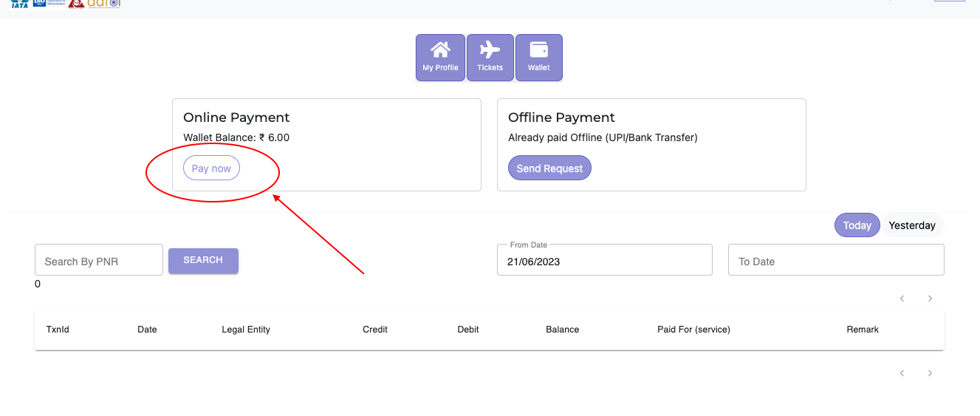
Task: Focus the Search By PNR field
Action: [99, 261]
